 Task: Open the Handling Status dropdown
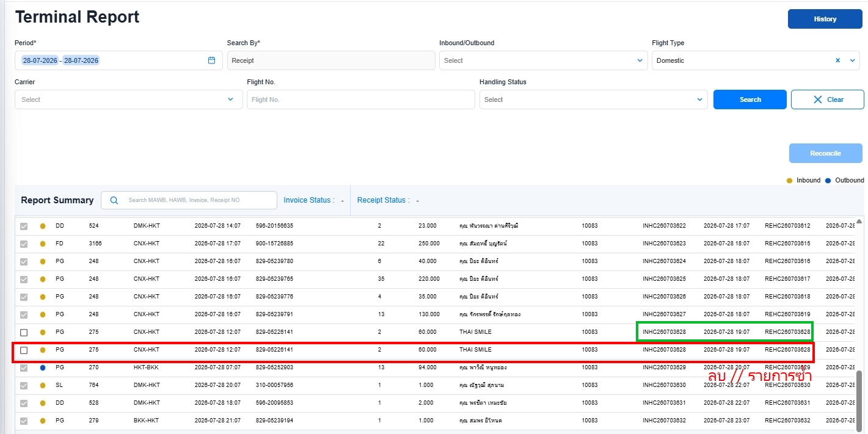(593, 99)
